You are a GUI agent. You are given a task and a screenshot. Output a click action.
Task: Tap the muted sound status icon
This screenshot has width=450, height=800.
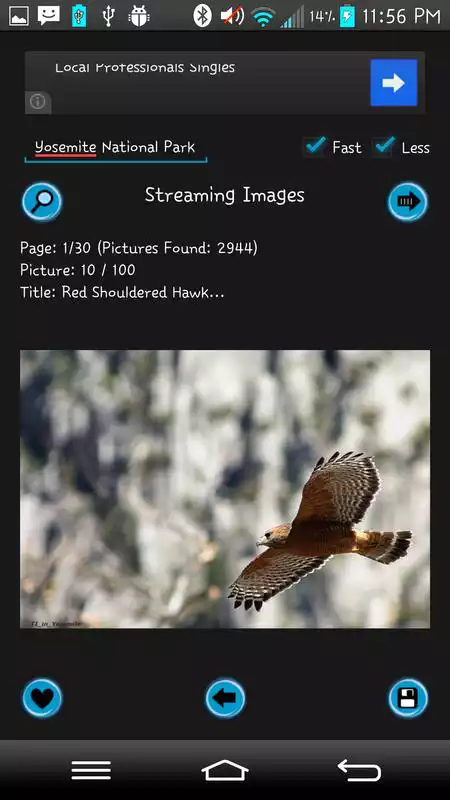tap(232, 16)
